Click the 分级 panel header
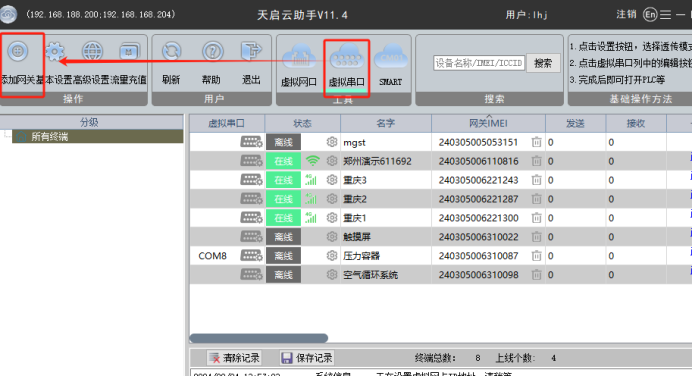Image resolution: width=693 pixels, height=376 pixels. click(91, 122)
